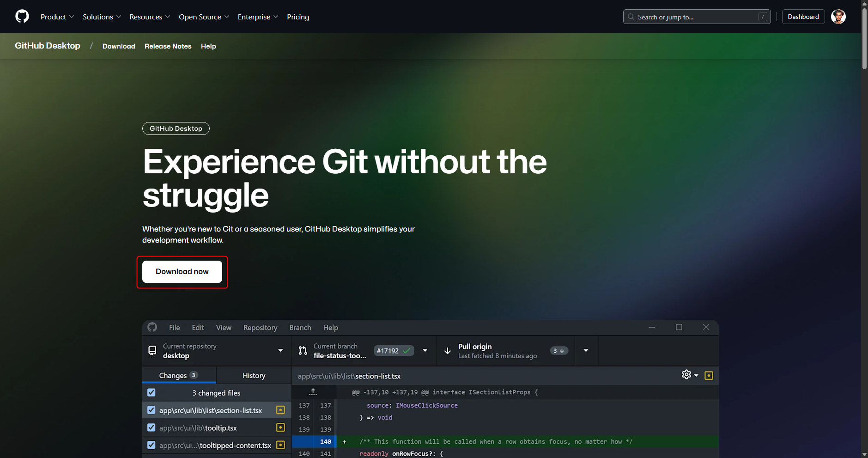The width and height of the screenshot is (868, 458).
Task: Click the Download now button
Action: click(x=182, y=271)
